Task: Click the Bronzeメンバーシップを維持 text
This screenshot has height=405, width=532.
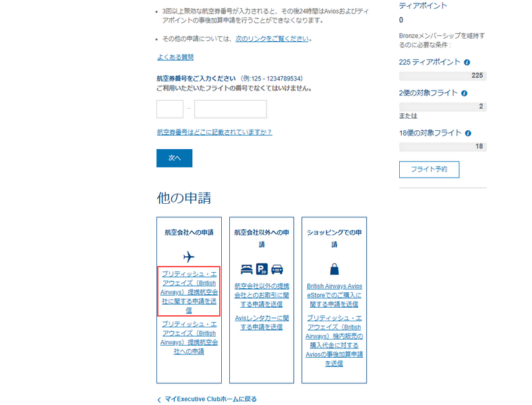Action: (x=442, y=40)
